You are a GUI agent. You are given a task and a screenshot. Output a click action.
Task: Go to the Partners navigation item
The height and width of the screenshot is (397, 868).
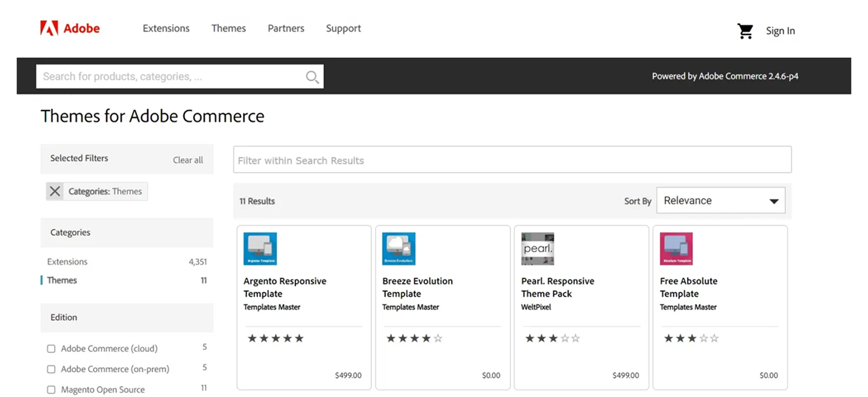pos(286,28)
